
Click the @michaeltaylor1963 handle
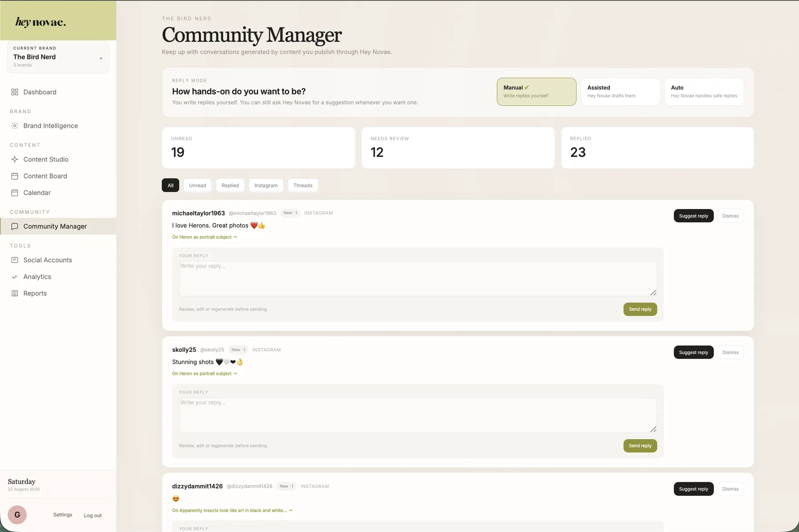pos(253,213)
